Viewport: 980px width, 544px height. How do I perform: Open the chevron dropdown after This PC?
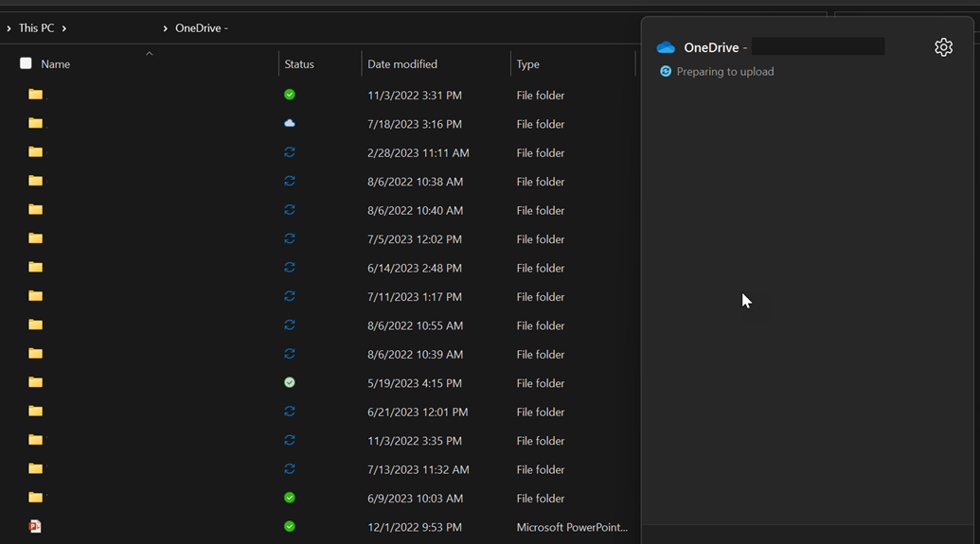pos(64,28)
